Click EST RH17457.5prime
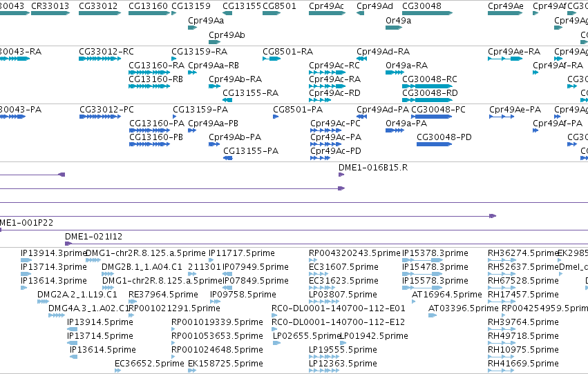Viewport: 588px width, 374px height. point(502,302)
